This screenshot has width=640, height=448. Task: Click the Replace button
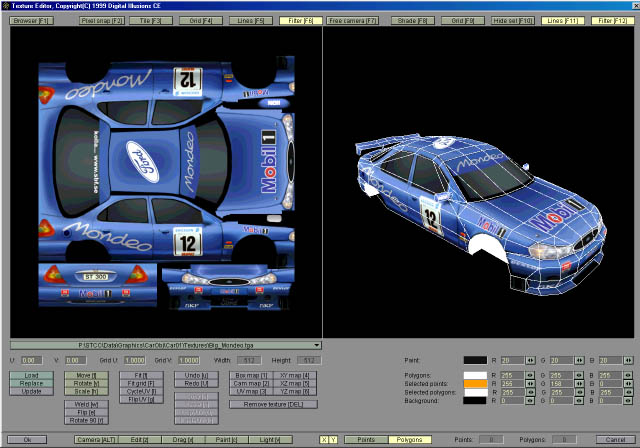[x=31, y=384]
